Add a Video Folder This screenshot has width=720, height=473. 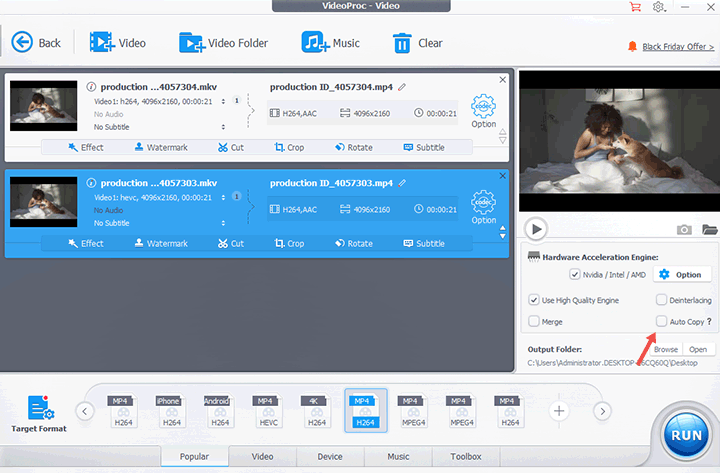pyautogui.click(x=223, y=43)
